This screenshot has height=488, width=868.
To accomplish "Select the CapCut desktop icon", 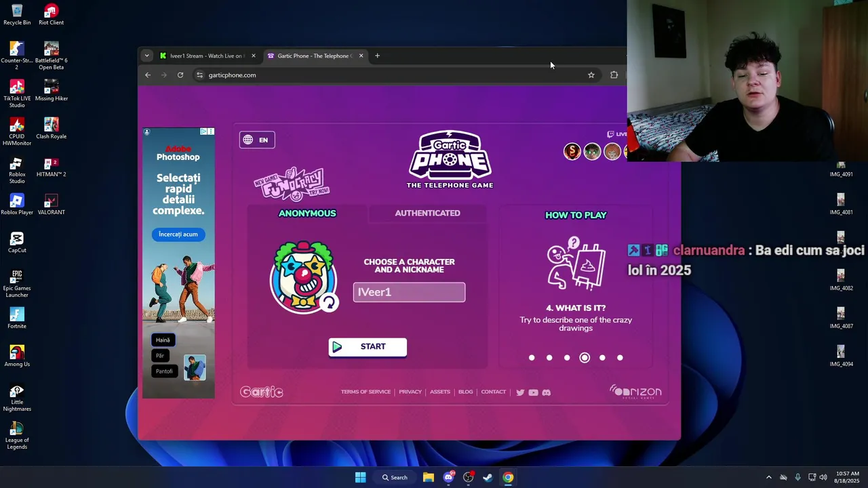I will 17,243.
